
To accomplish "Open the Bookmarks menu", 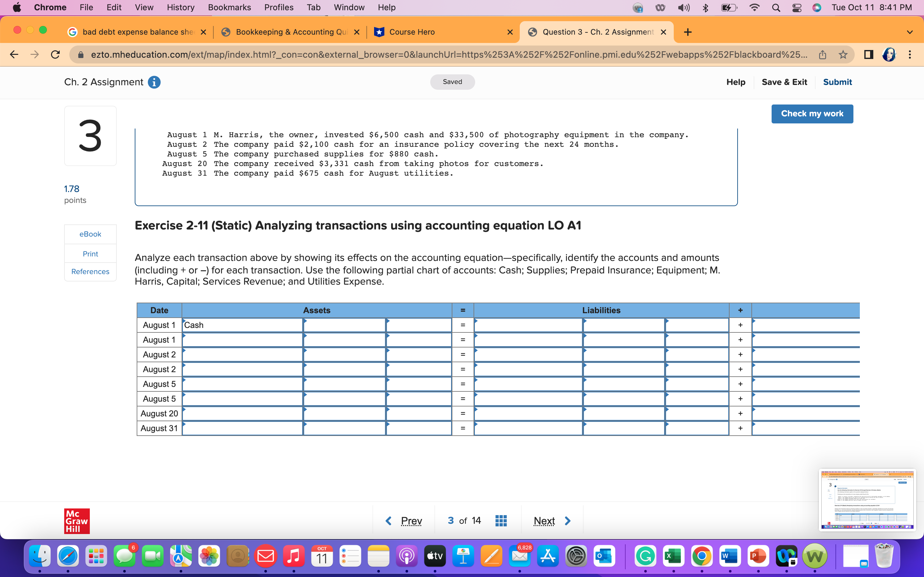I will pos(229,8).
